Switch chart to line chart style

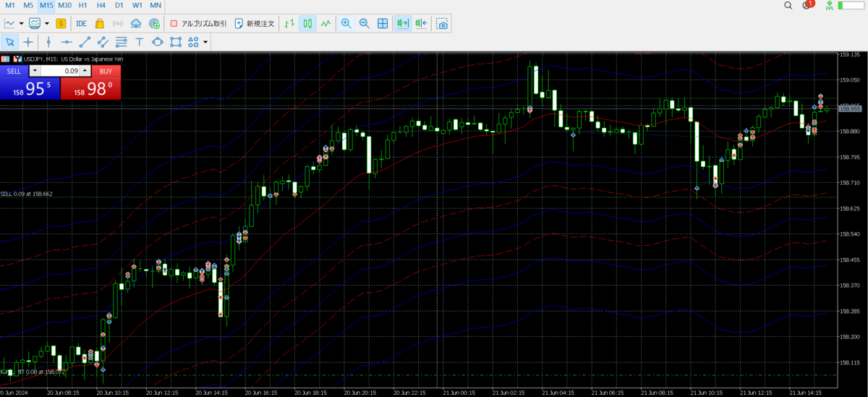coord(326,23)
